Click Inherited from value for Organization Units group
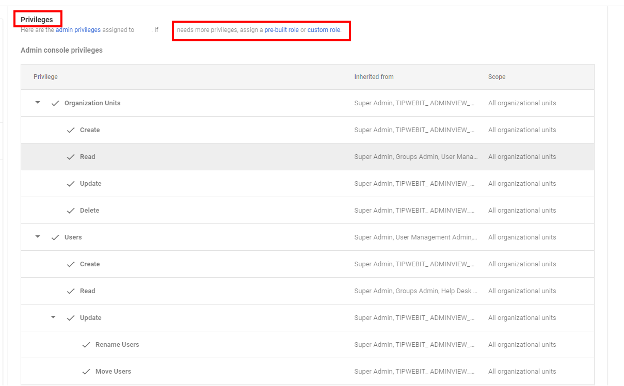 click(415, 103)
